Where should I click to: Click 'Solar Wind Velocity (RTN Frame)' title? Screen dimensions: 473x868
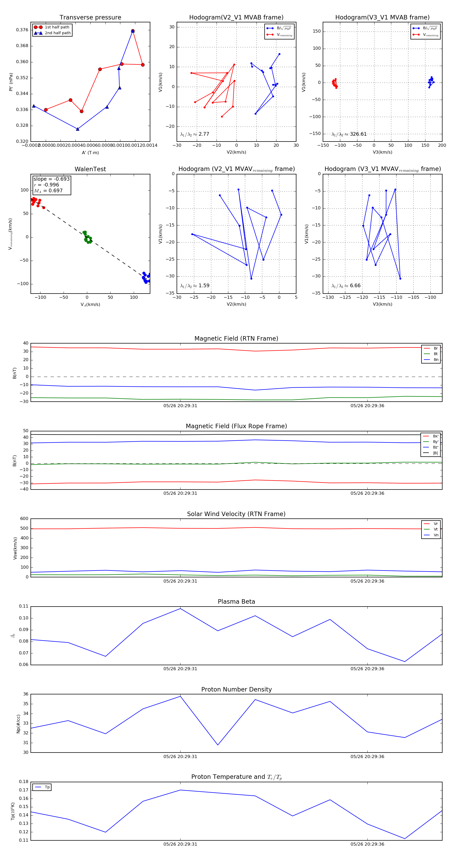point(236,514)
